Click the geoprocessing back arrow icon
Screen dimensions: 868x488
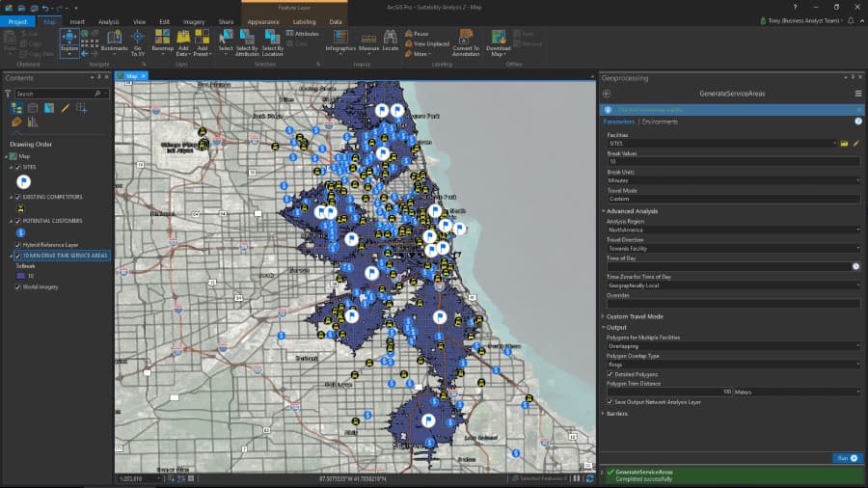(607, 94)
